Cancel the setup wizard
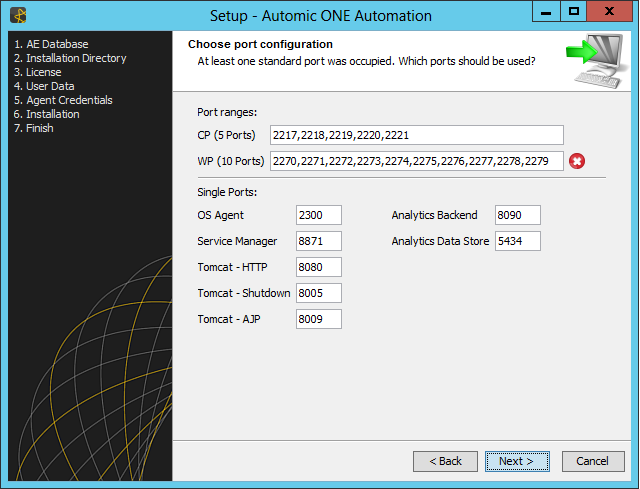Screen dimensions: 640x489 click(593, 461)
